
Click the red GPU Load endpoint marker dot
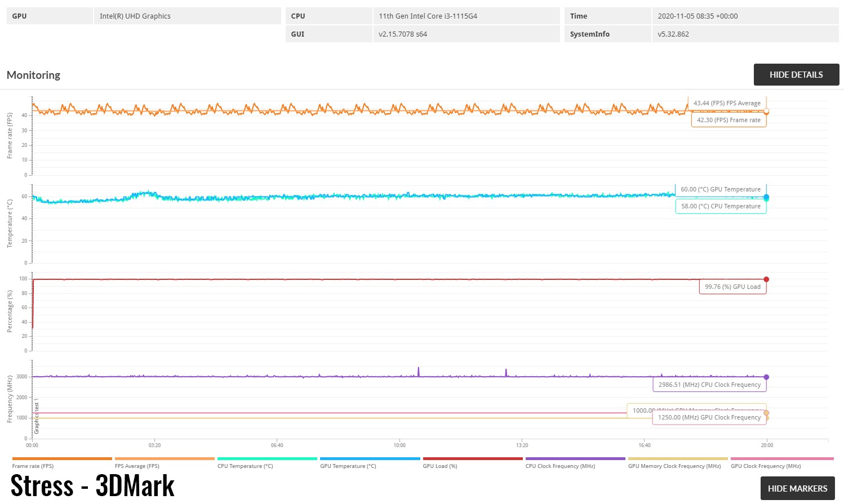point(766,279)
